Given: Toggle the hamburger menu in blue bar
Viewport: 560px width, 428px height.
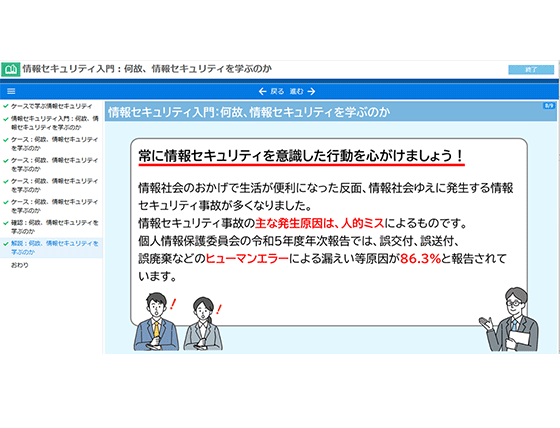Looking at the screenshot, I should point(11,91).
